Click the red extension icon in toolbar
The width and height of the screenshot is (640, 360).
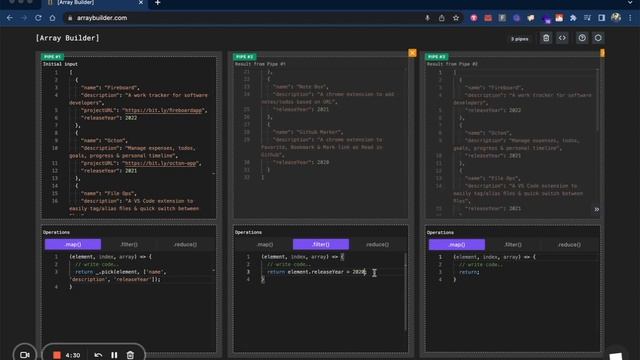click(488, 18)
